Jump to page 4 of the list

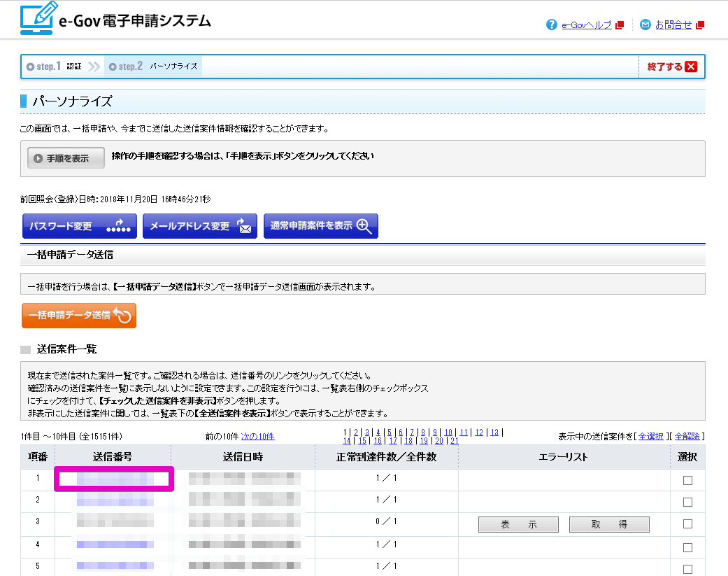378,433
